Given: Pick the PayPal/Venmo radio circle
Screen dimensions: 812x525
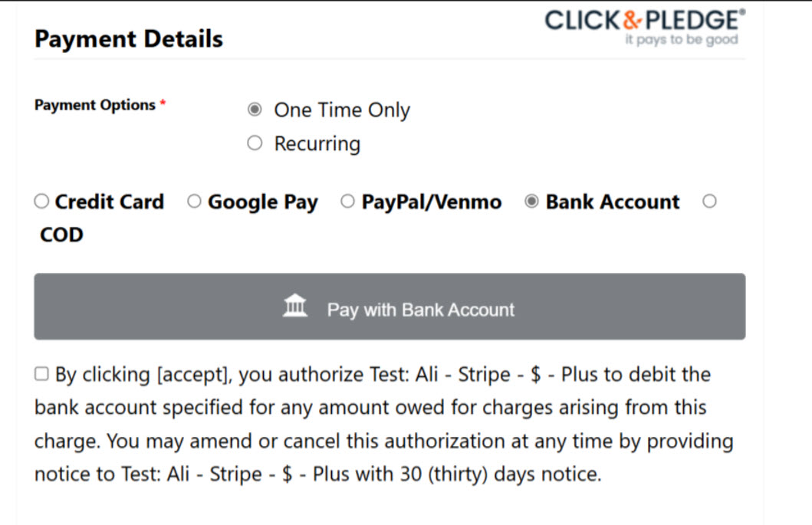Looking at the screenshot, I should [x=347, y=202].
